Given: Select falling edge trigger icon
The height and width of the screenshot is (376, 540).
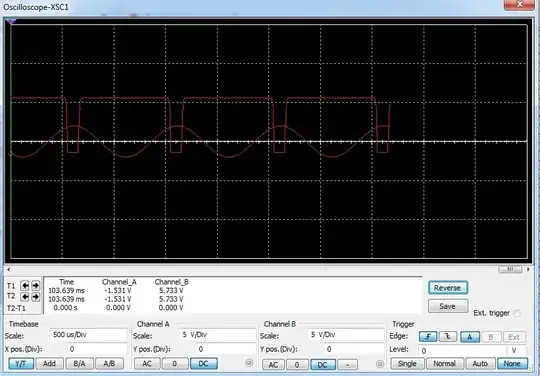Looking at the screenshot, I should click(x=447, y=336).
